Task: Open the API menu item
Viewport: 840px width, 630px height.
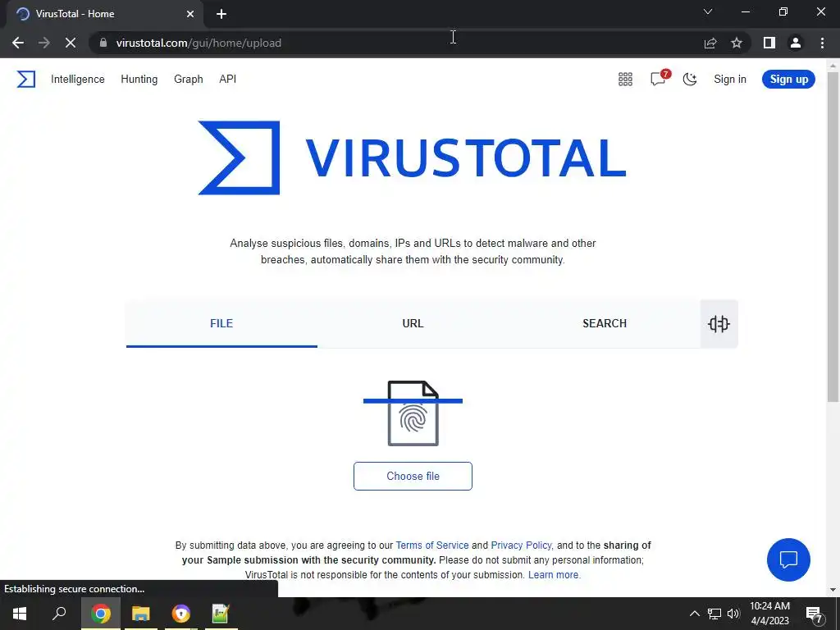Action: [228, 80]
